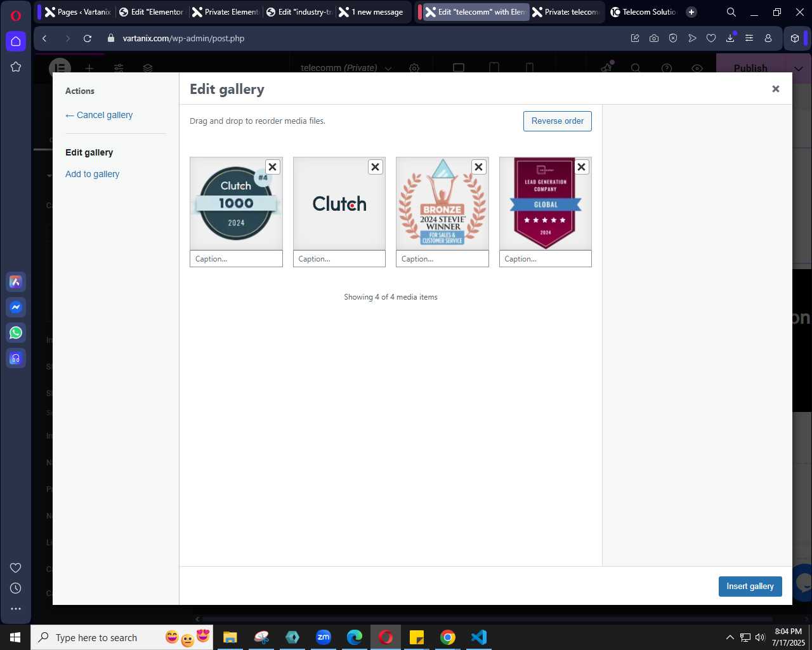The height and width of the screenshot is (650, 812).
Task: Open Sticky Notes from the taskbar
Action: (x=417, y=637)
